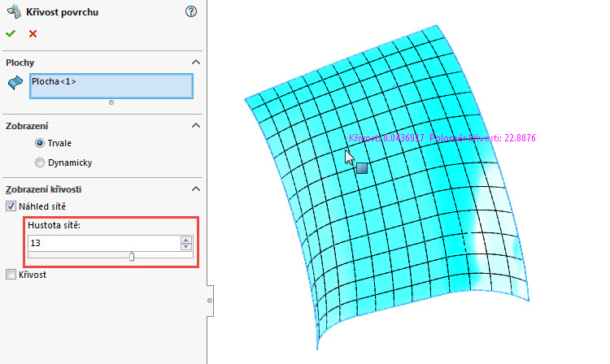The height and width of the screenshot is (364, 610).
Task: Click the Hustota sítě slider handle
Action: click(x=132, y=257)
